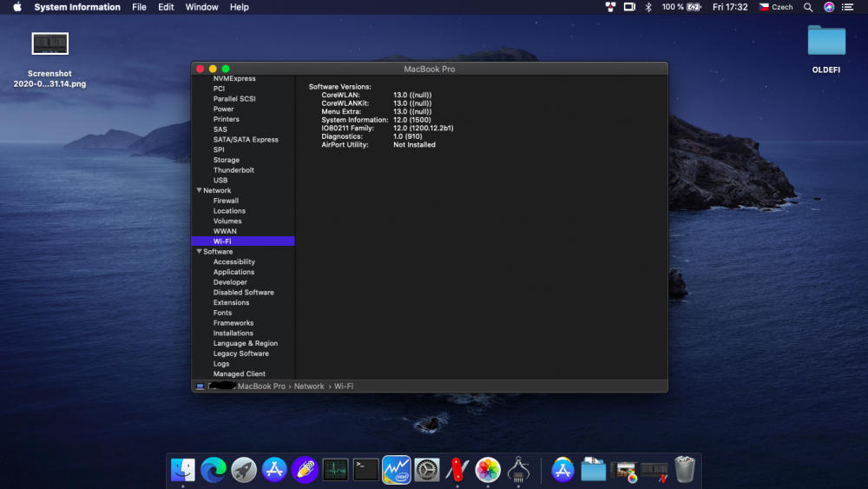Viewport: 868px width, 489px height.
Task: Open Finder from the dock
Action: pyautogui.click(x=182, y=470)
